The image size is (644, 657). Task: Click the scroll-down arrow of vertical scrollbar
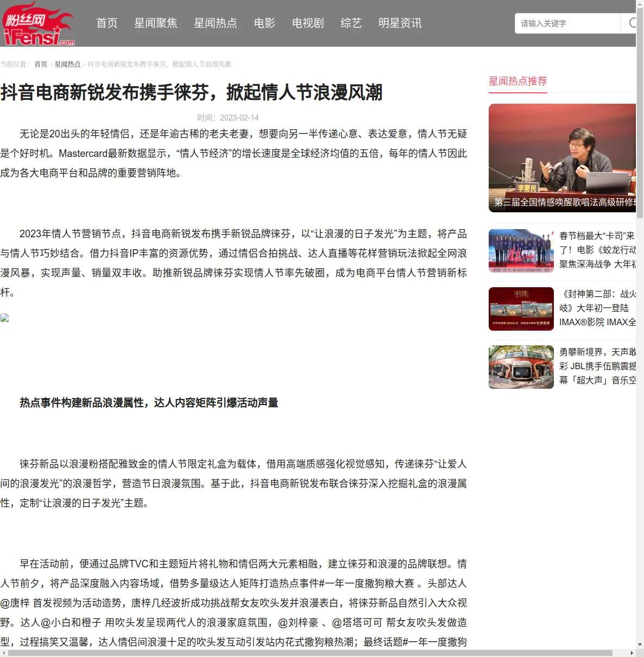click(640, 645)
